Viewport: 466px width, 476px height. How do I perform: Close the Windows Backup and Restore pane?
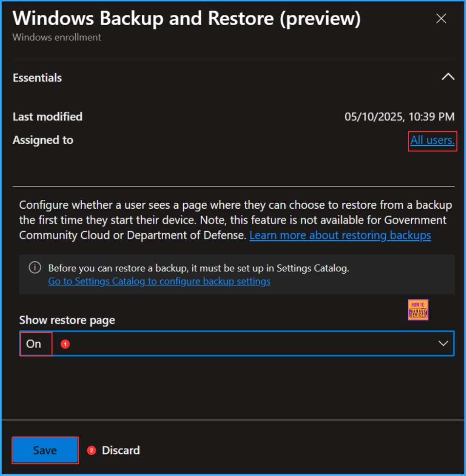[441, 19]
